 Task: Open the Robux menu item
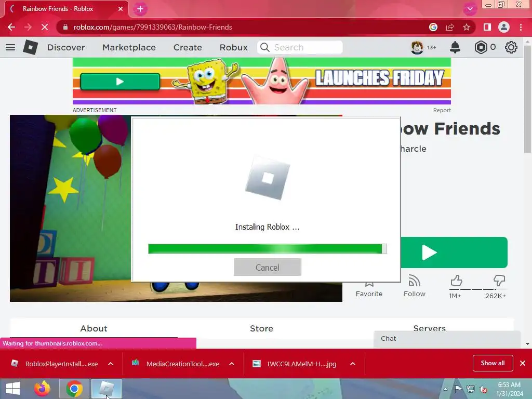[x=233, y=47]
